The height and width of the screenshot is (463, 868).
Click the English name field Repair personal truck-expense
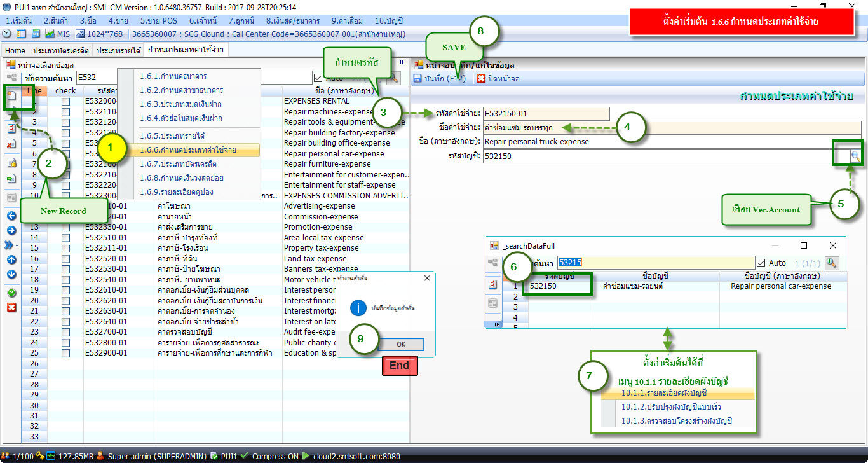pos(674,142)
